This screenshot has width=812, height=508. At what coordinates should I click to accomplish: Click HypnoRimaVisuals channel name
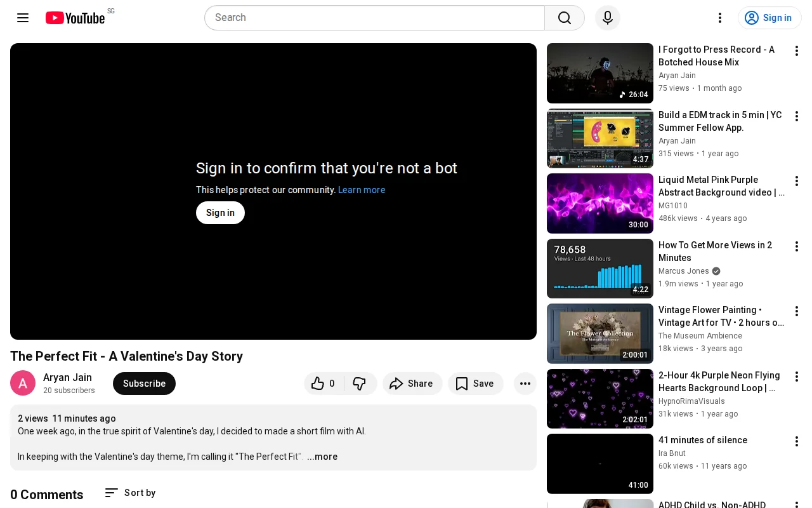(x=691, y=401)
